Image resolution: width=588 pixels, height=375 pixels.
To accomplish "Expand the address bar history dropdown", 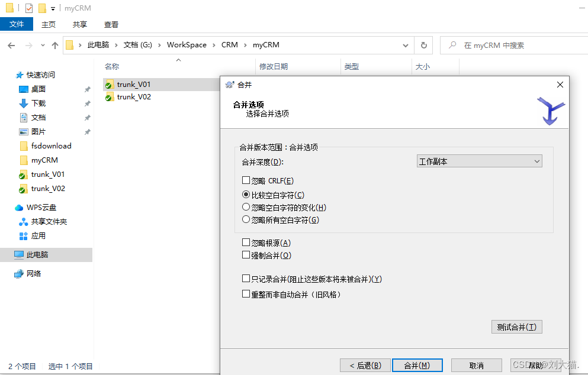I will (x=406, y=46).
